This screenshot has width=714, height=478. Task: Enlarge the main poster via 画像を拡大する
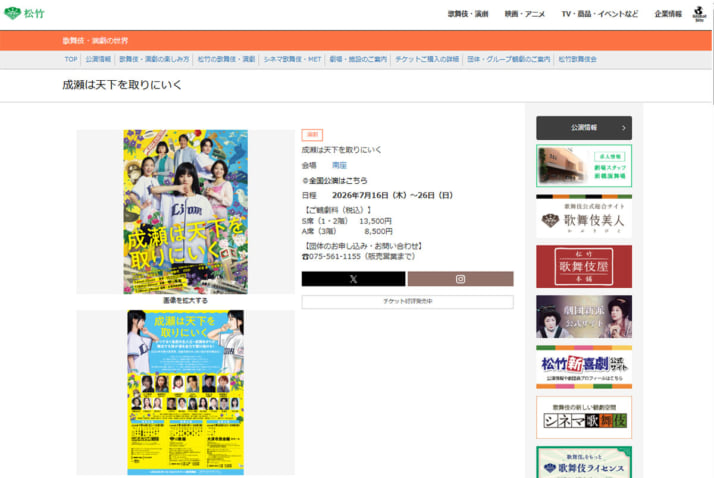185,300
